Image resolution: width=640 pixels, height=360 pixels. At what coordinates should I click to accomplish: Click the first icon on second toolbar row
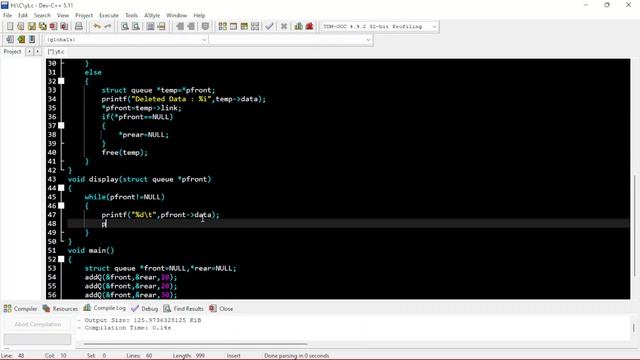[x=10, y=40]
